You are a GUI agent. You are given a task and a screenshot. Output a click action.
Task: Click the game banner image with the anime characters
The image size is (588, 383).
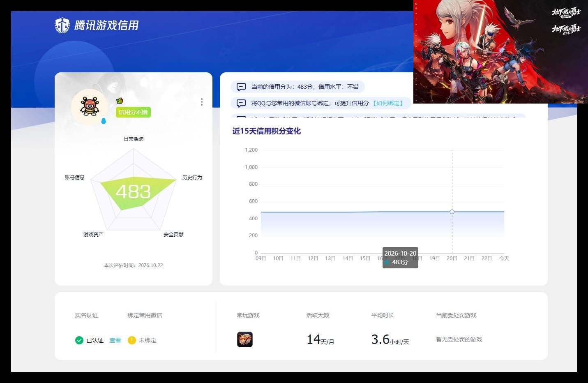pyautogui.click(x=500, y=52)
